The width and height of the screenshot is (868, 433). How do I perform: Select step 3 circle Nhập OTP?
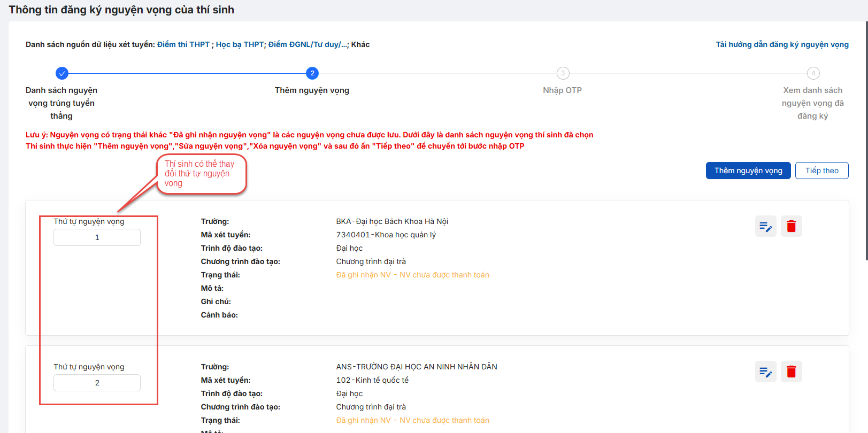coord(563,73)
